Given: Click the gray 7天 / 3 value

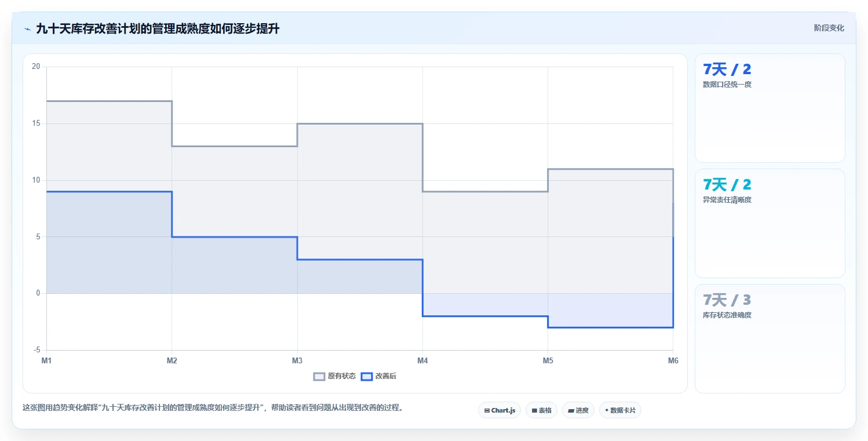Looking at the screenshot, I should click(727, 300).
